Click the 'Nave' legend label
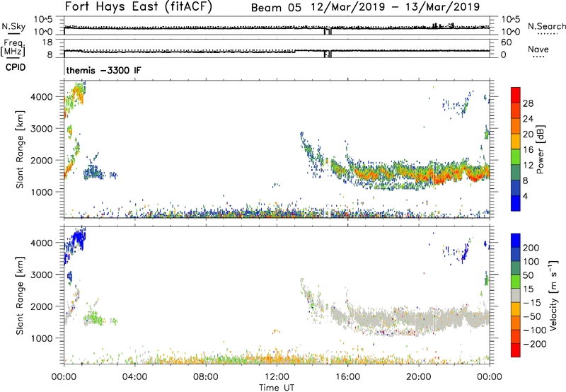The height and width of the screenshot is (392, 566). [x=538, y=50]
